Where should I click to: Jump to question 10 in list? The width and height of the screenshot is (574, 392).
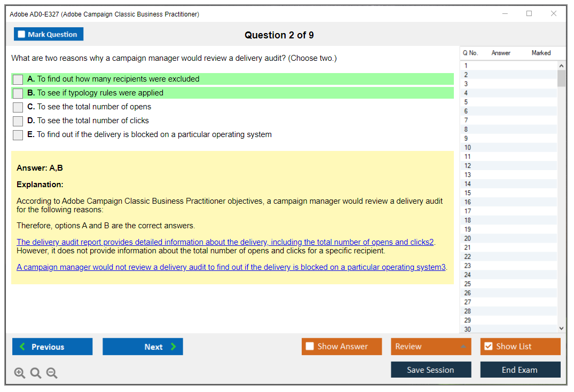[468, 148]
